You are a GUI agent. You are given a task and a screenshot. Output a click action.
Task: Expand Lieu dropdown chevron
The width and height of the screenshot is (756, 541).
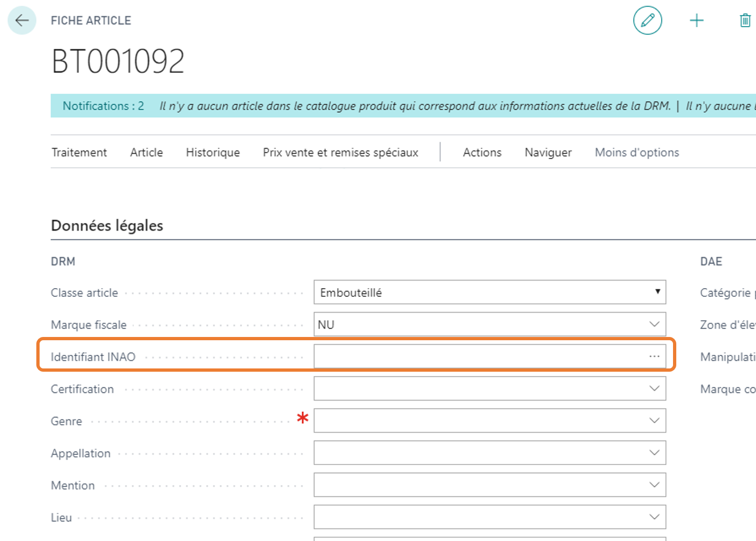pyautogui.click(x=654, y=517)
